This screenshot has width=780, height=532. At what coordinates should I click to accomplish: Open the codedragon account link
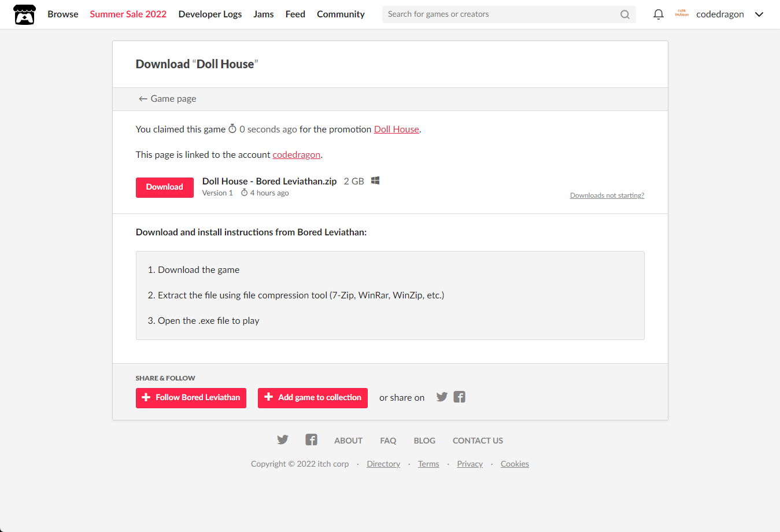[x=296, y=155]
